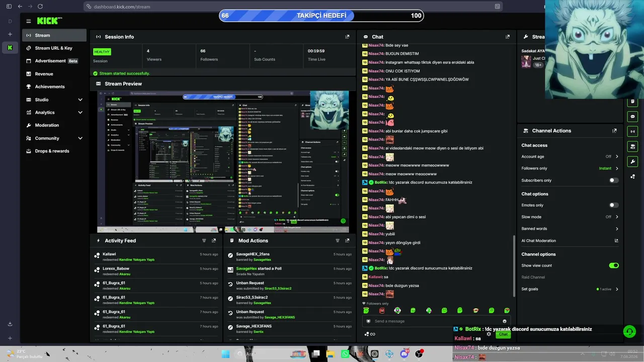
Task: Disable the Show view count toggle
Action: (614, 265)
